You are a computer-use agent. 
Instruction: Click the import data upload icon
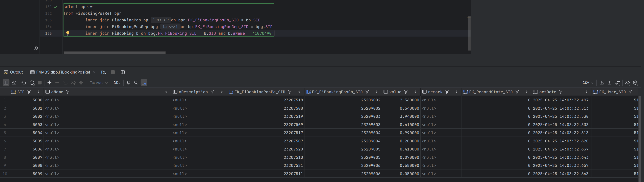click(610, 83)
